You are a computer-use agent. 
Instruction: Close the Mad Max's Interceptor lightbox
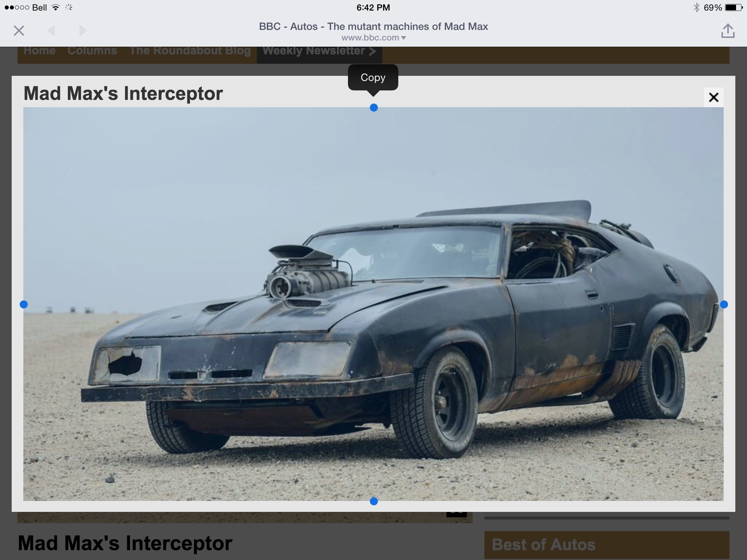714,97
